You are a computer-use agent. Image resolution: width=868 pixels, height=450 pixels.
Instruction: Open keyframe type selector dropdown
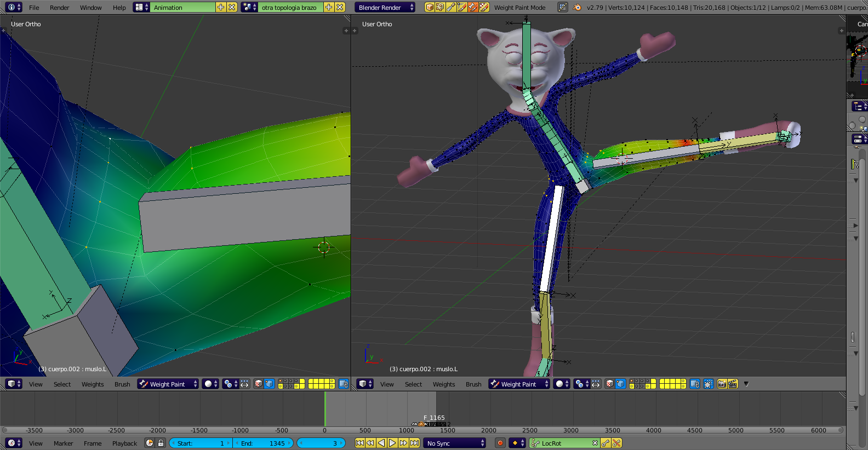point(518,443)
